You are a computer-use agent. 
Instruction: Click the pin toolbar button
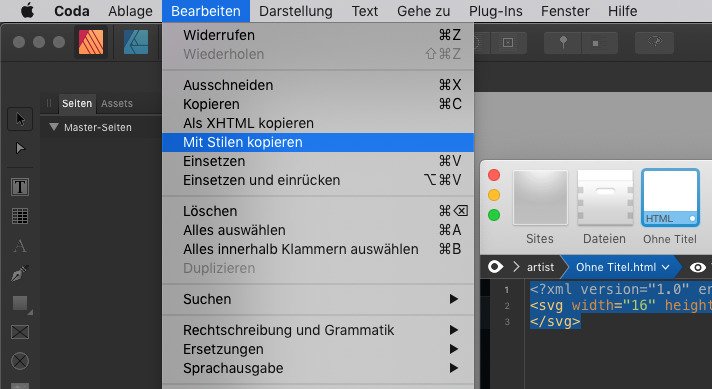pyautogui.click(x=563, y=43)
